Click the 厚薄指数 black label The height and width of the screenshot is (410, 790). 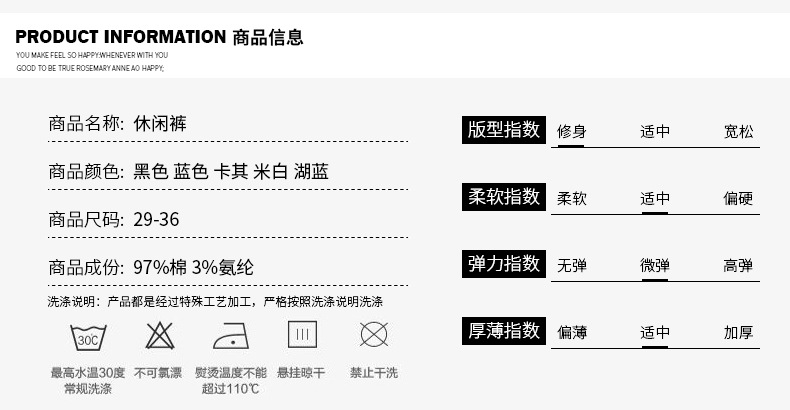point(504,331)
